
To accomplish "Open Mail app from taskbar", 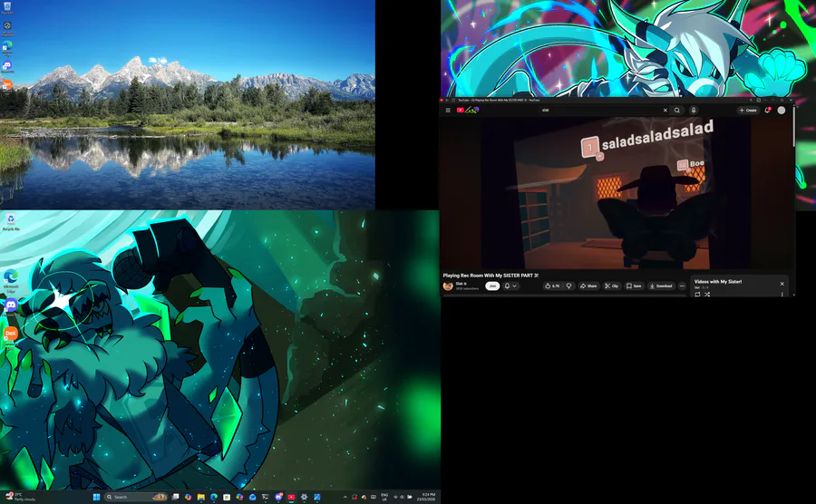I will (252, 497).
